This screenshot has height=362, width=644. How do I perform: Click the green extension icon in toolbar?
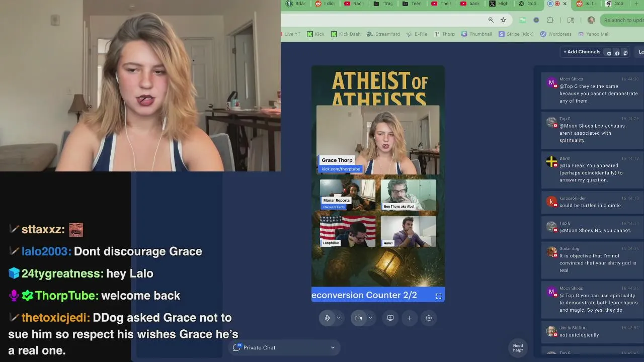[x=522, y=20]
